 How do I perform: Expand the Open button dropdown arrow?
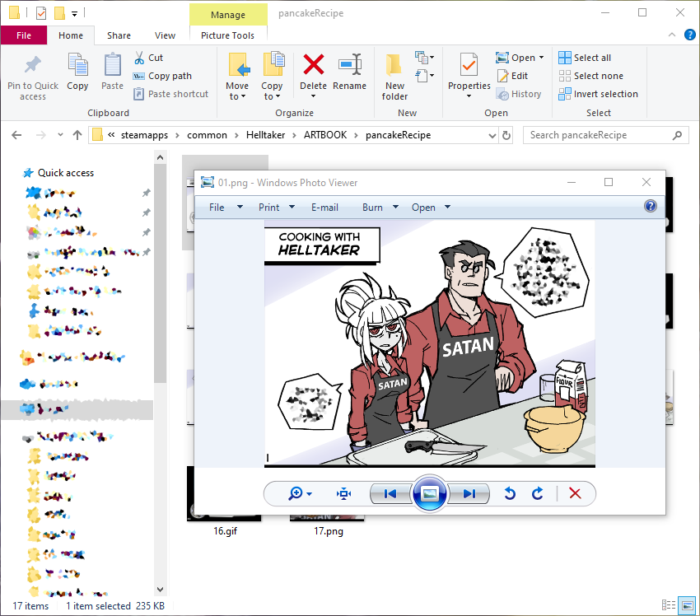point(542,58)
